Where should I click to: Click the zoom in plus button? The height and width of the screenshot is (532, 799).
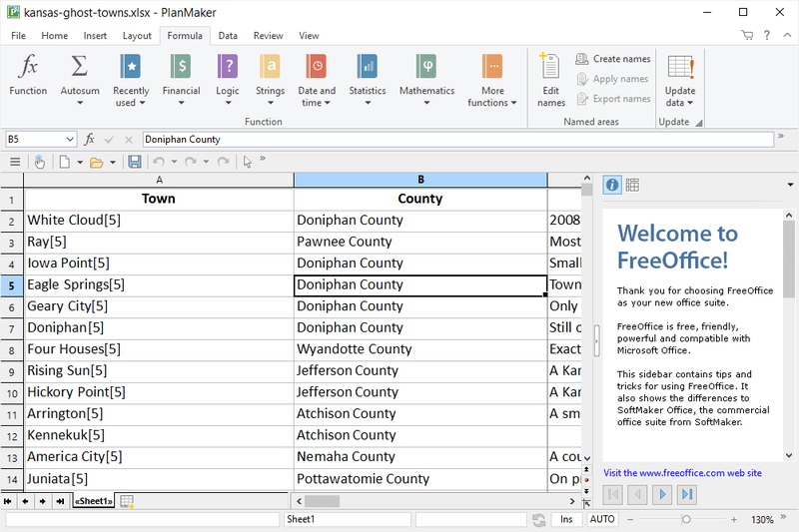tap(734, 519)
